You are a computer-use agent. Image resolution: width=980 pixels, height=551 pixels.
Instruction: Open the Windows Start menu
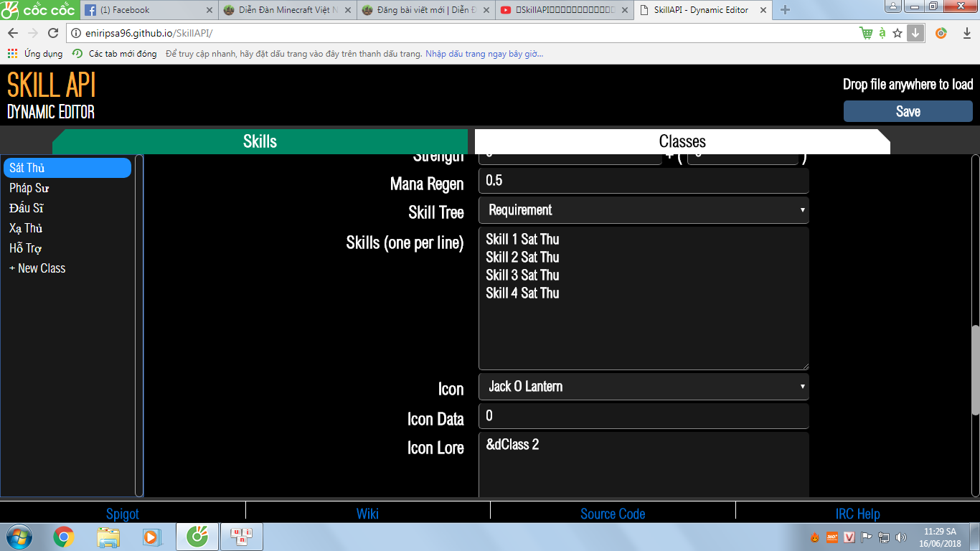(x=18, y=537)
